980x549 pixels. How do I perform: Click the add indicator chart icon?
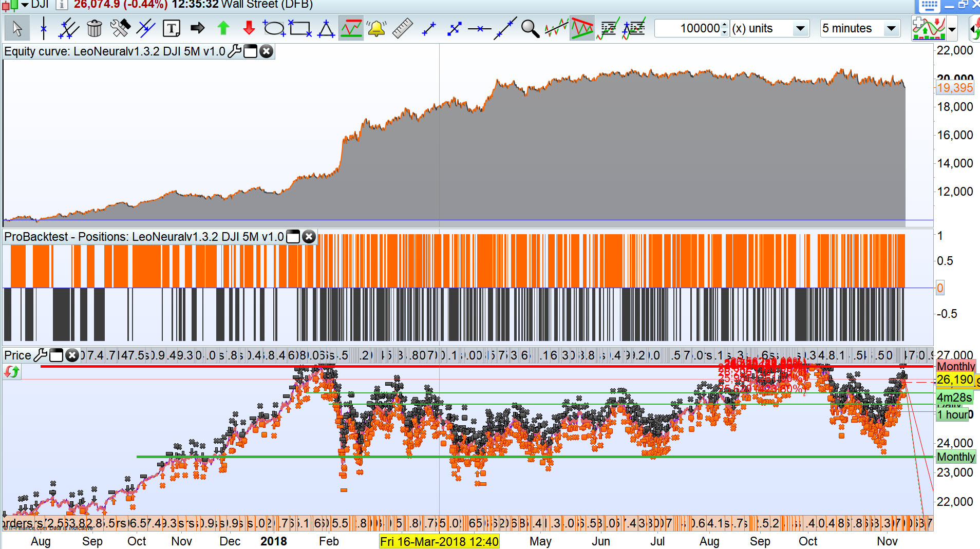(x=929, y=28)
